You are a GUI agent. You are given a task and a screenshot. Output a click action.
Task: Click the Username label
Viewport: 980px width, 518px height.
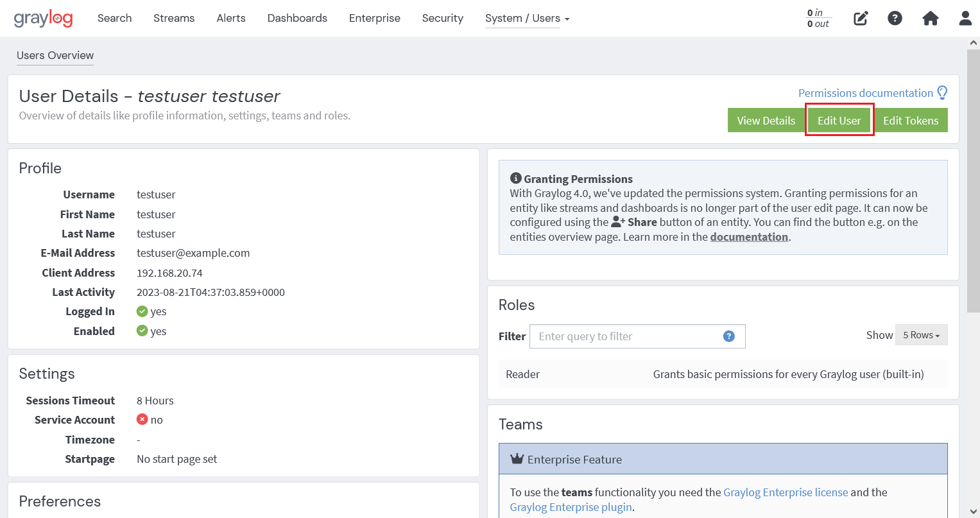click(x=89, y=194)
